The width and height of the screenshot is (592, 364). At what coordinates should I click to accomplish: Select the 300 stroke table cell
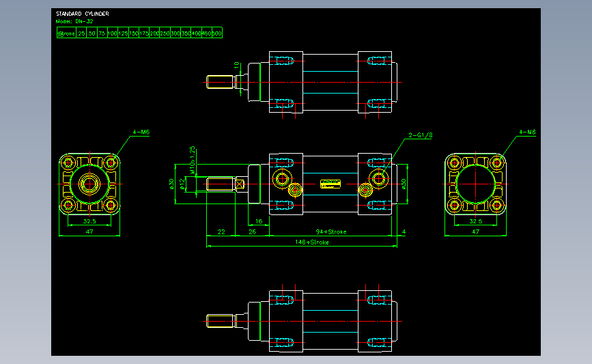pyautogui.click(x=175, y=33)
